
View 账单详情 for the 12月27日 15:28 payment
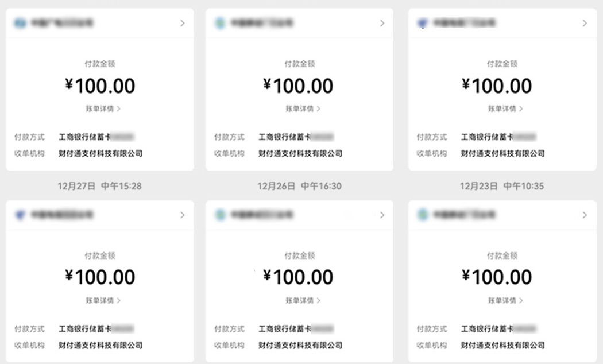pyautogui.click(x=103, y=300)
